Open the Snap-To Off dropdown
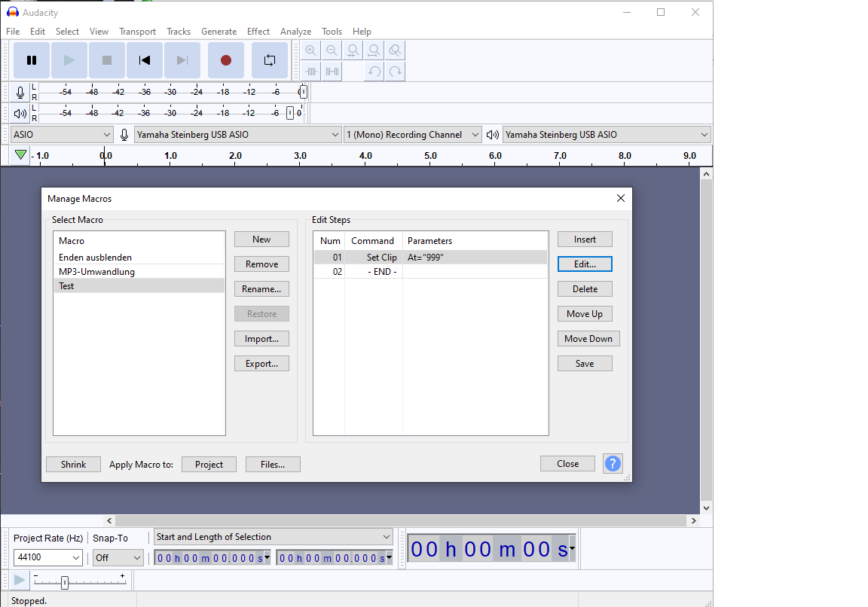 tap(118, 558)
